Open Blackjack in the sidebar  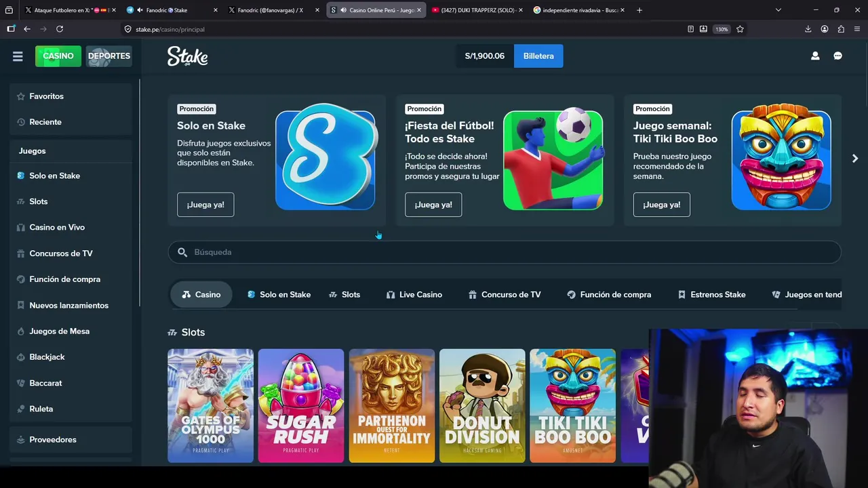[71, 357]
